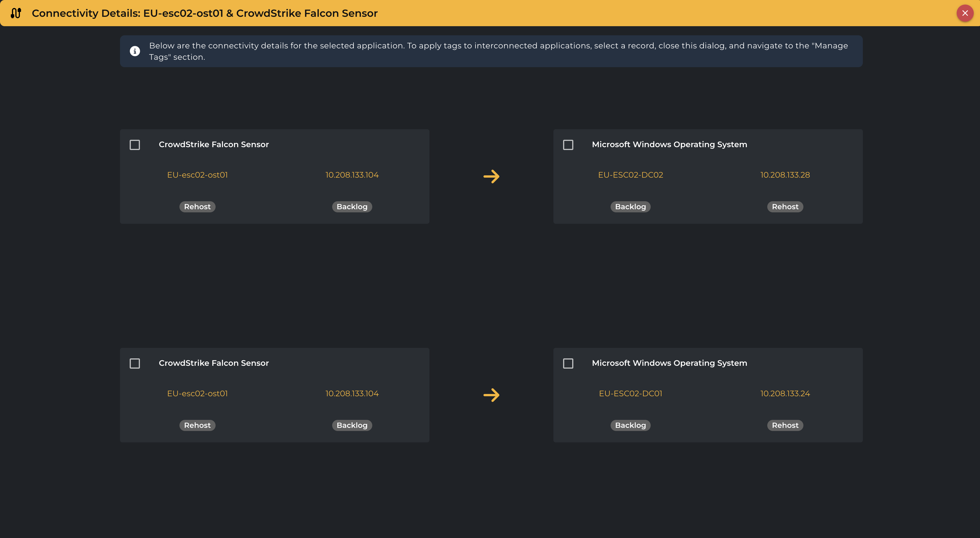Close the Connectivity Details dialog
Viewport: 980px width, 538px height.
965,13
